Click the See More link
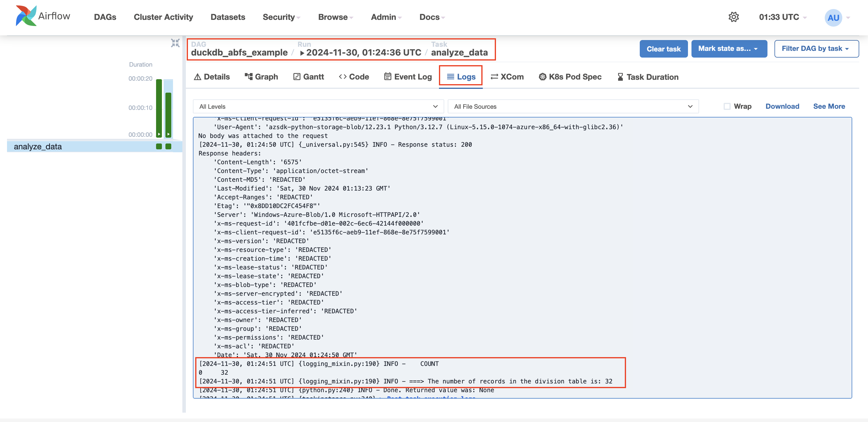 coord(829,106)
